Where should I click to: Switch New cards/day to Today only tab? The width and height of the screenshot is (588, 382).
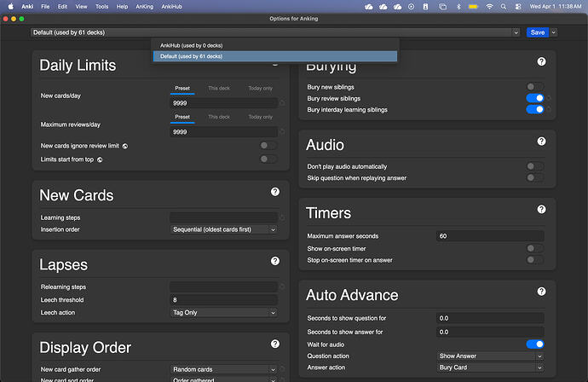coord(260,89)
